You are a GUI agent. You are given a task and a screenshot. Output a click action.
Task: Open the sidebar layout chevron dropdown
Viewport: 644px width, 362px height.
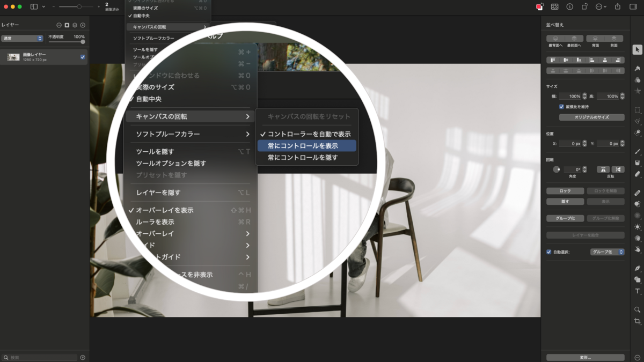click(43, 6)
